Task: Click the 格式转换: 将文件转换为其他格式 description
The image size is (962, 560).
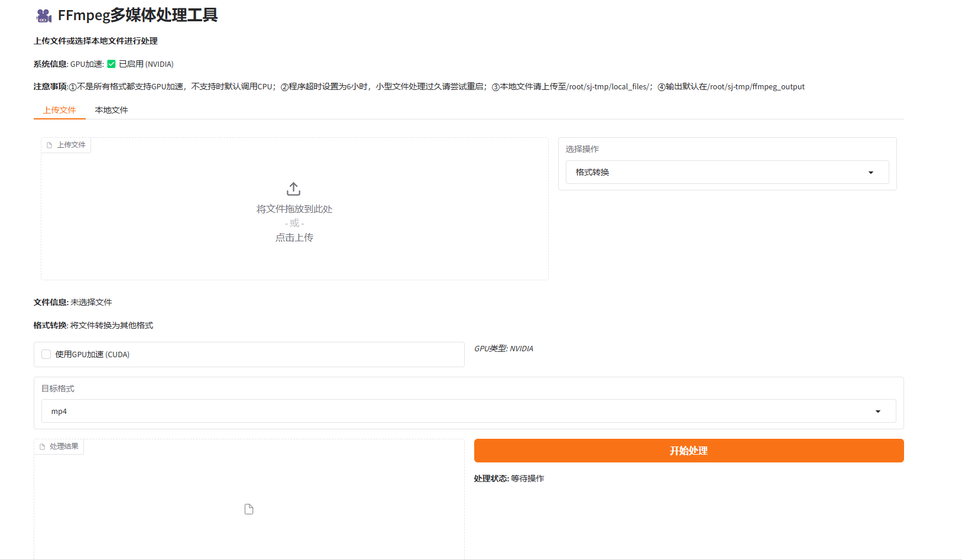Action: pyautogui.click(x=93, y=325)
